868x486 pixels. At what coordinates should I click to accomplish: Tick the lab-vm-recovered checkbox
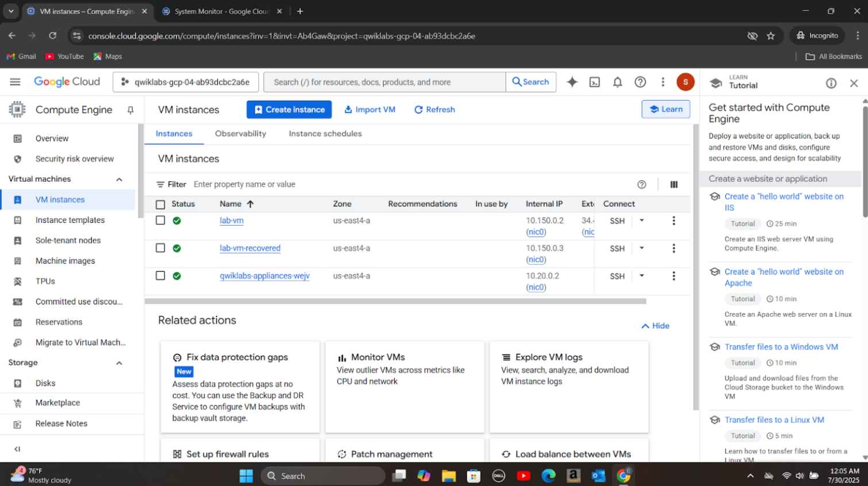tap(160, 248)
